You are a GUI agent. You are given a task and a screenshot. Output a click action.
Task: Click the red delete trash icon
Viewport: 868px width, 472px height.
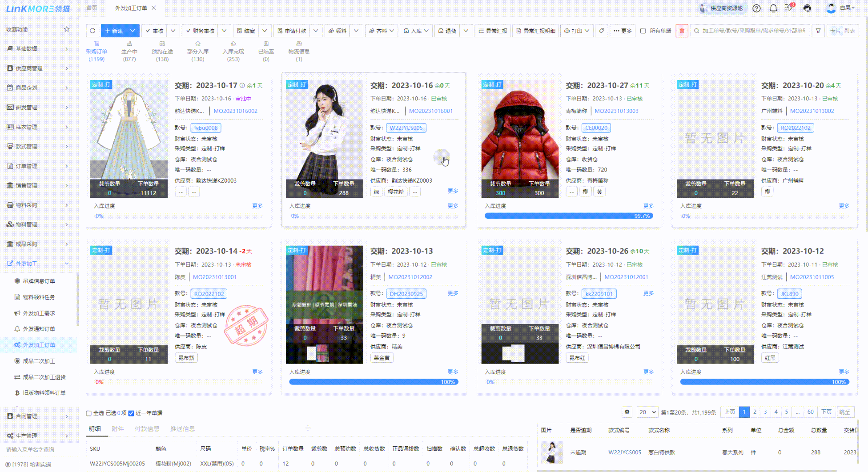[682, 31]
